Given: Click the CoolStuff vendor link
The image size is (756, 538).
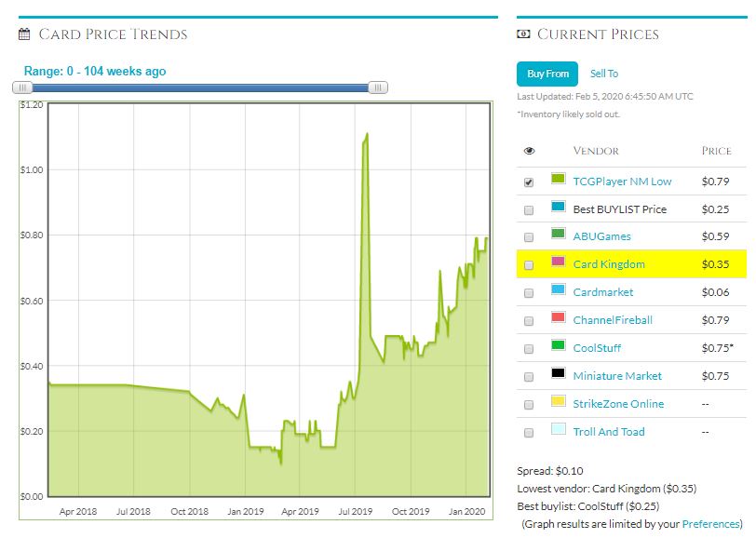Looking at the screenshot, I should (x=597, y=348).
